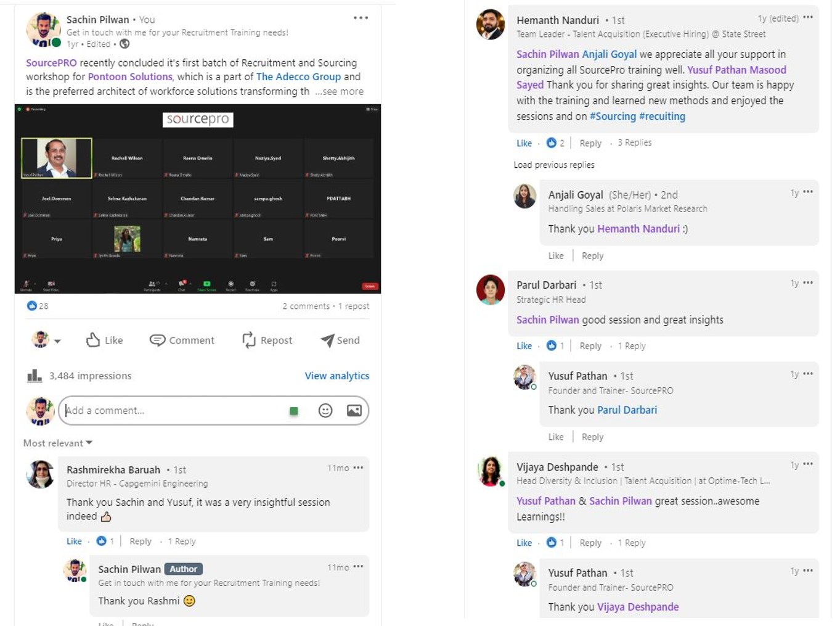Load previous replies under Hemanth's comment

coord(553,165)
